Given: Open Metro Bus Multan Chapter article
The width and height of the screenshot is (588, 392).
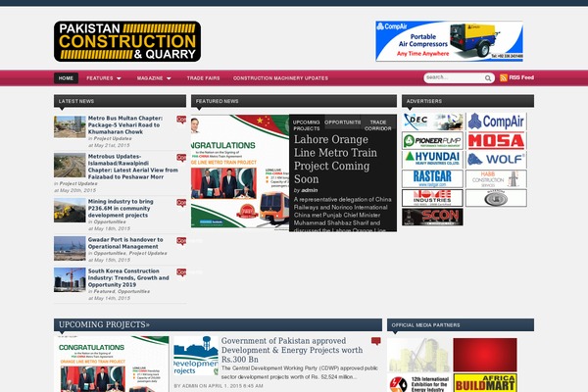Looking at the screenshot, I should tap(125, 124).
